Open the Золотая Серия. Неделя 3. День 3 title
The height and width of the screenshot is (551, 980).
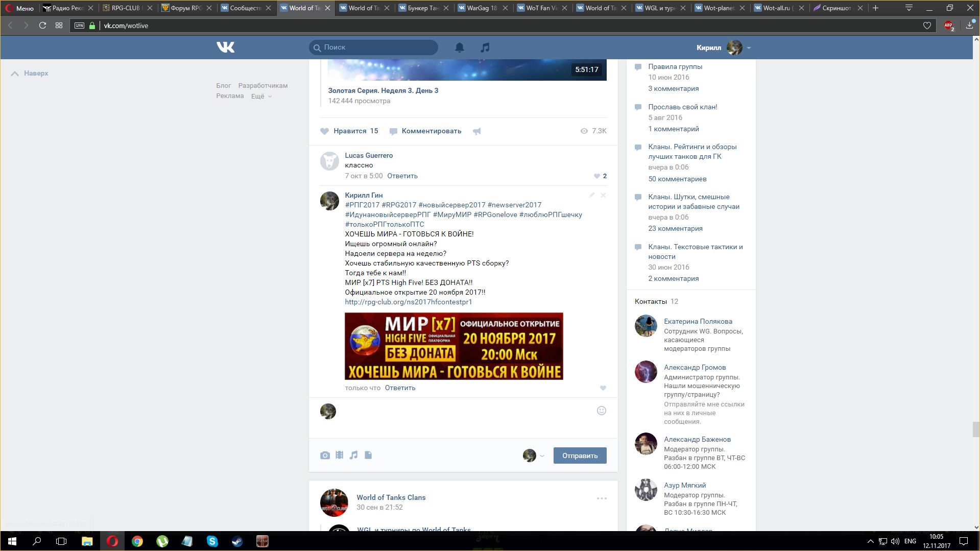click(x=383, y=91)
